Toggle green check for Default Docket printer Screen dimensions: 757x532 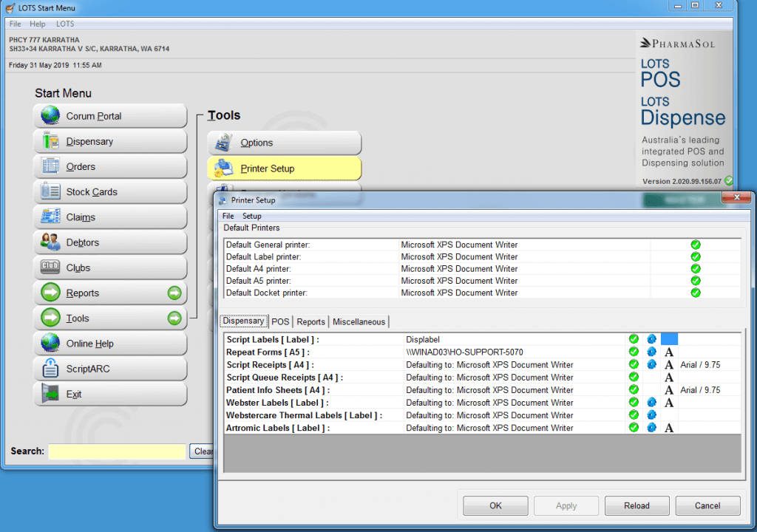(695, 293)
